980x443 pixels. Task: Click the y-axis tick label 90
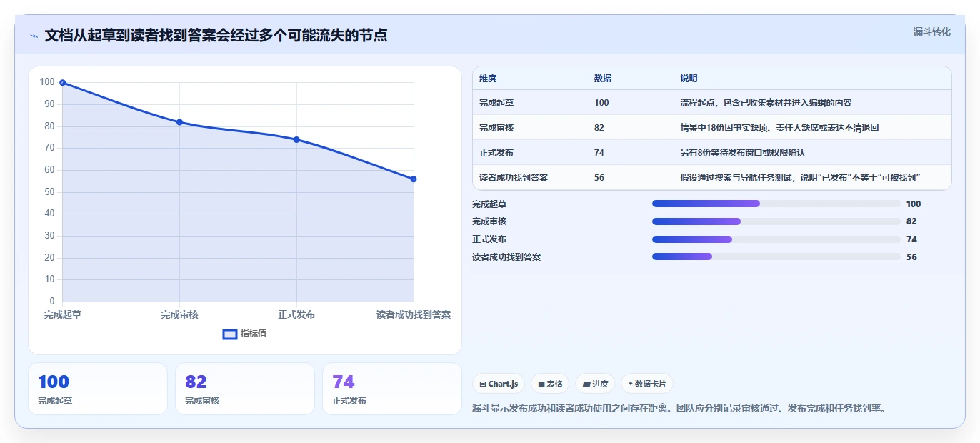coord(49,104)
